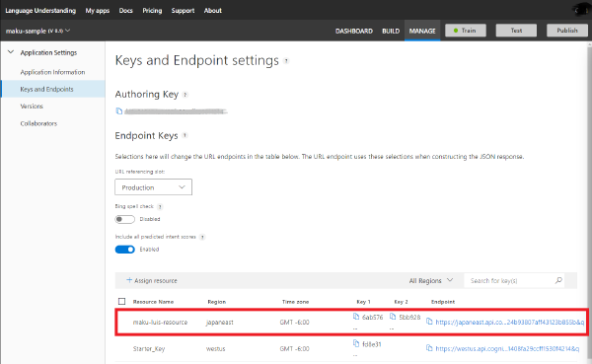Click Language Understanding home link

point(40,11)
